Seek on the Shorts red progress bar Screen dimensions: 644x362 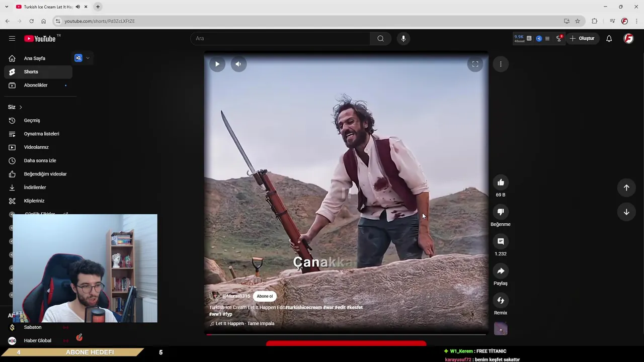(346, 334)
